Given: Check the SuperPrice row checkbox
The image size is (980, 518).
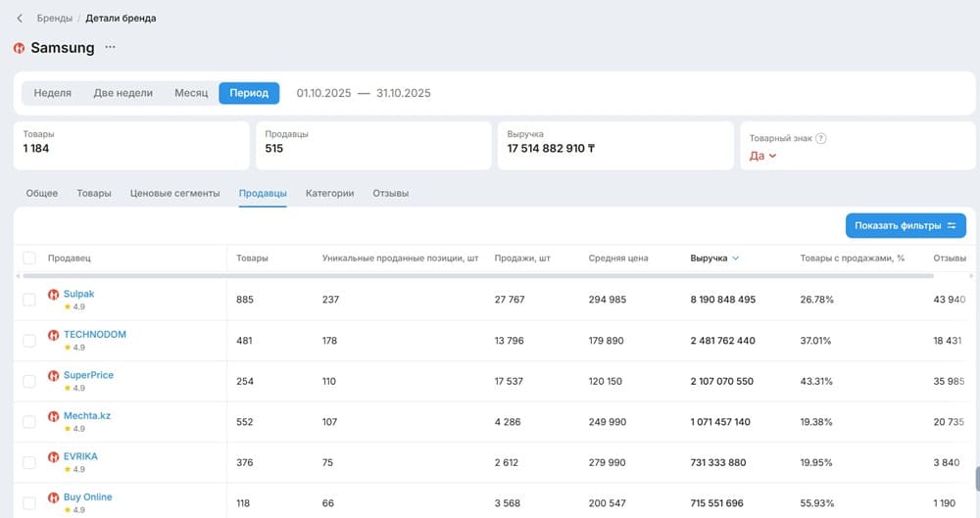Looking at the screenshot, I should 29,381.
